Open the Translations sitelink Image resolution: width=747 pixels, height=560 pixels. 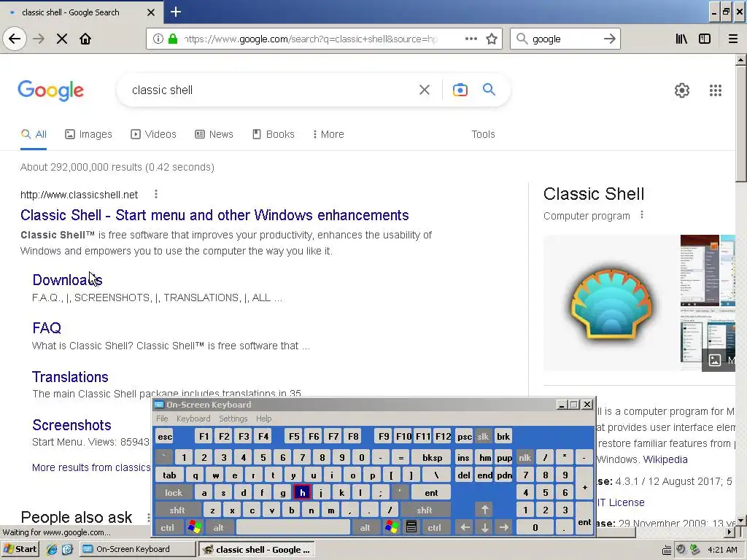pyautogui.click(x=70, y=377)
